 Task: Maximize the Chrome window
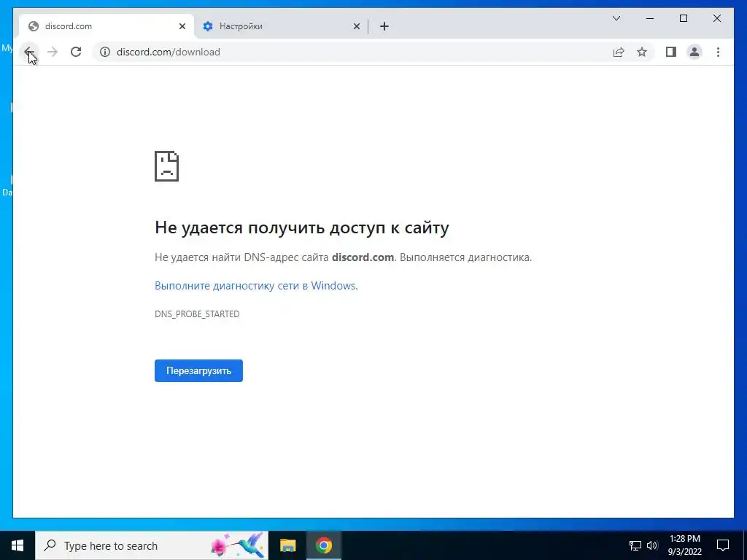[x=683, y=18]
